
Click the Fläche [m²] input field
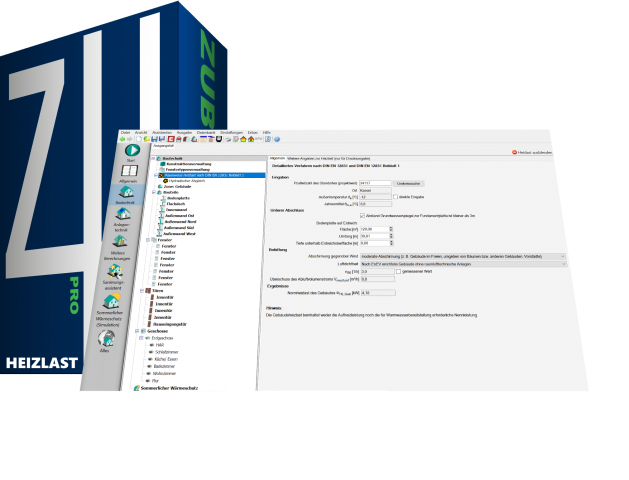[x=375, y=229]
